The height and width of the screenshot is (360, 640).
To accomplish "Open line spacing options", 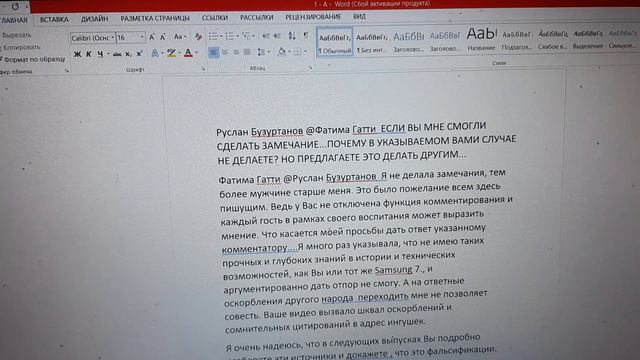I will (261, 52).
